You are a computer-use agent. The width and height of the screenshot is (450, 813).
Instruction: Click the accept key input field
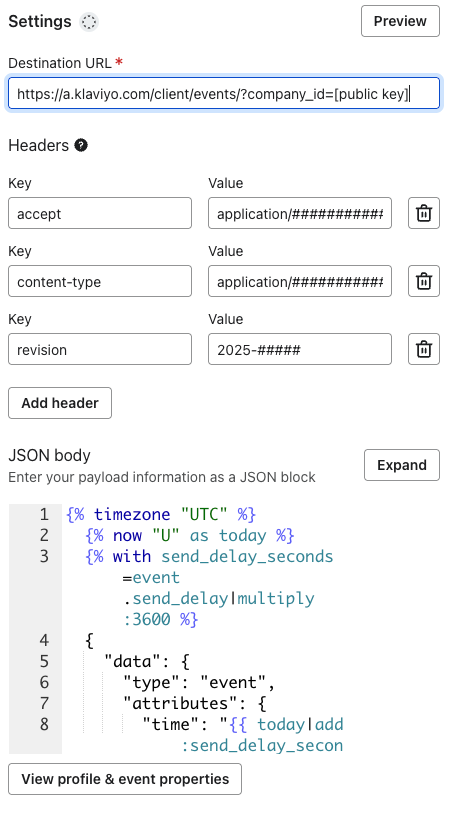[x=100, y=213]
